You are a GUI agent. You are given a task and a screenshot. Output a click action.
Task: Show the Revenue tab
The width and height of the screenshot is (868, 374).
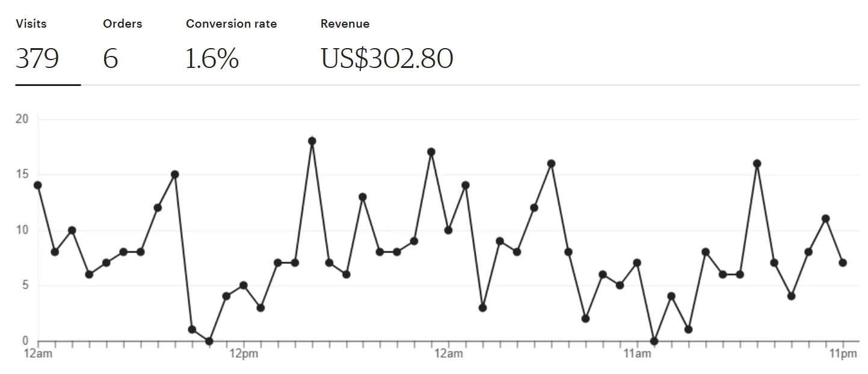coord(386,48)
